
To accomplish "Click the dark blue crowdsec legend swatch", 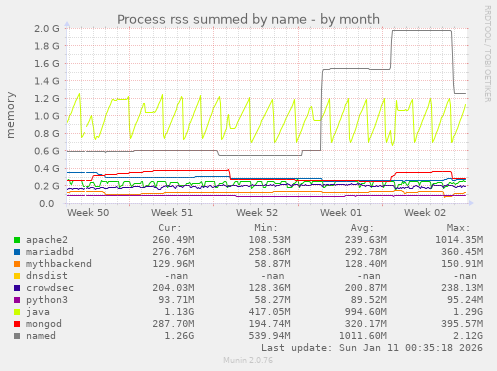I will (x=17, y=288).
